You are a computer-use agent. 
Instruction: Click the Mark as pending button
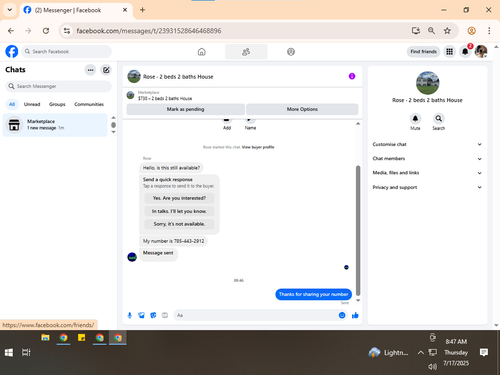tap(186, 109)
